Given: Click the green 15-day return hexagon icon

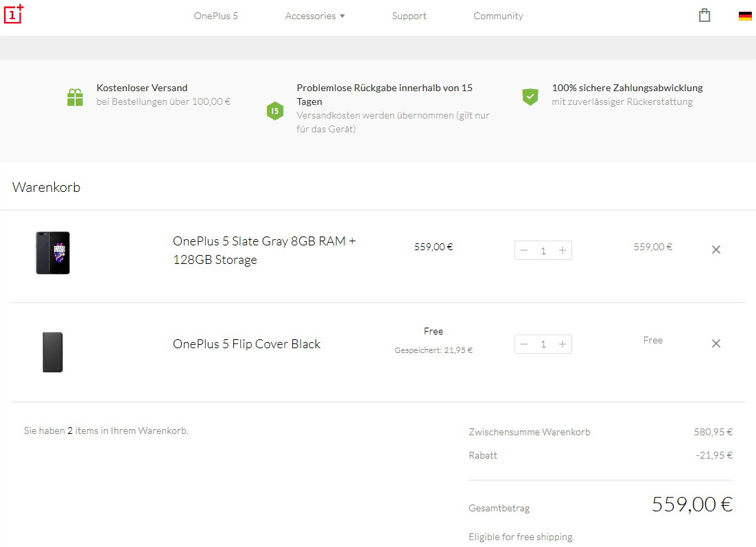Looking at the screenshot, I should (x=275, y=110).
